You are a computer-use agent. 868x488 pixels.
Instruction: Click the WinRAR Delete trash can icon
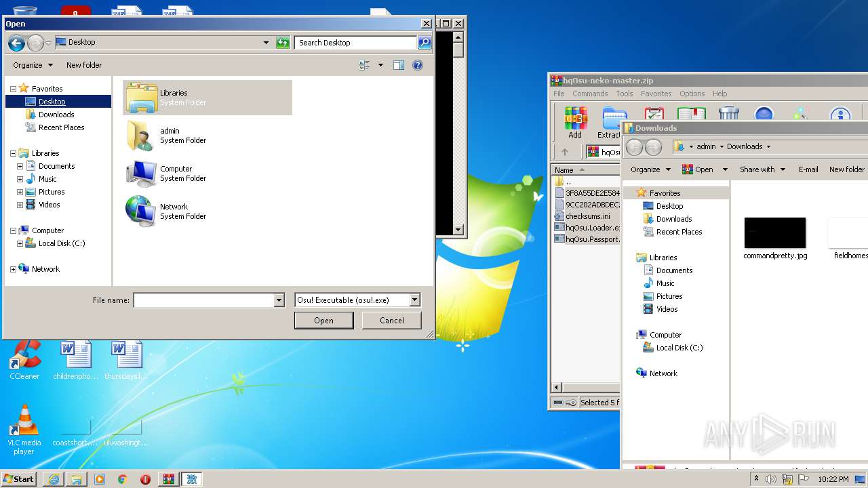pyautogui.click(x=728, y=114)
